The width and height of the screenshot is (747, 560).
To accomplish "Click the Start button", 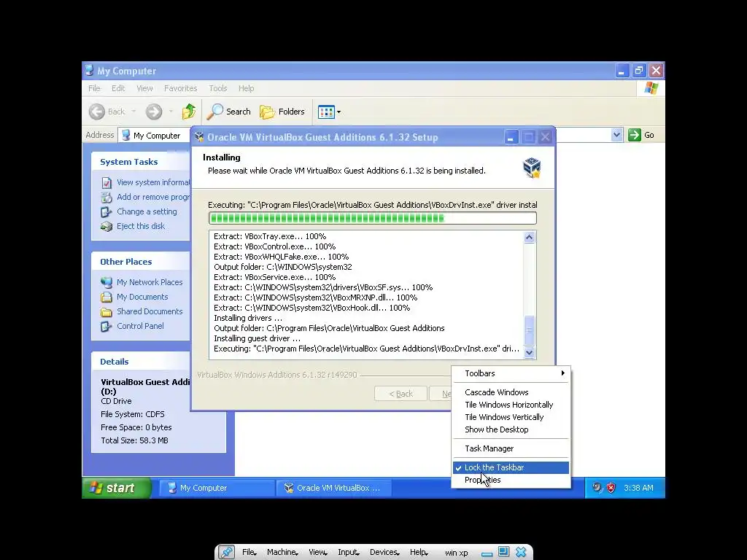I will [x=116, y=488].
